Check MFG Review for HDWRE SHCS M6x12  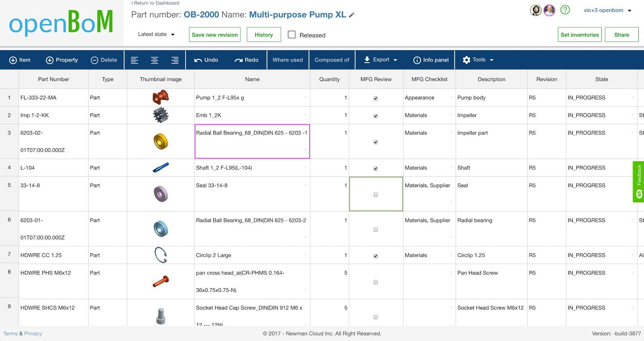[x=376, y=317]
